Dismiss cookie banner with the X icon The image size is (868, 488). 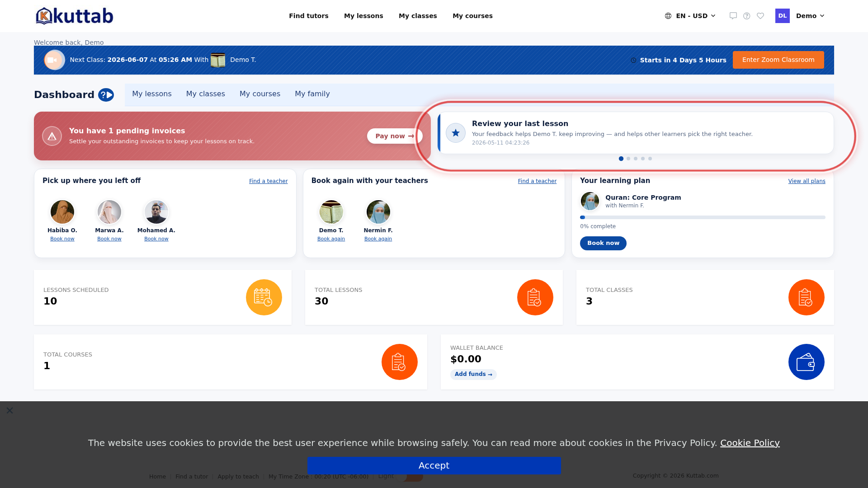(x=10, y=410)
